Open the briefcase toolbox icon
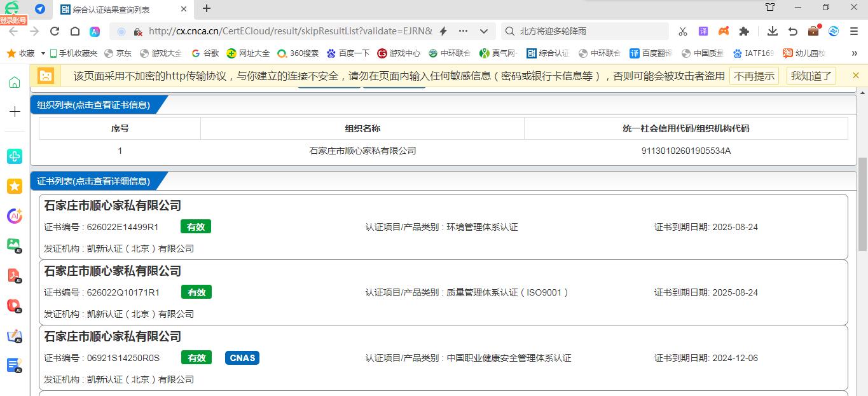 click(814, 31)
